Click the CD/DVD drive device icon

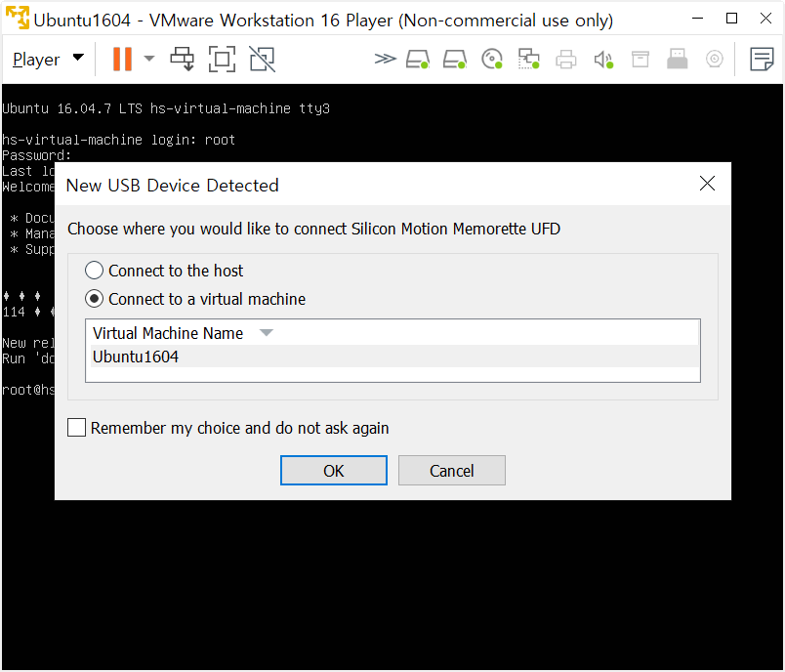coord(492,59)
